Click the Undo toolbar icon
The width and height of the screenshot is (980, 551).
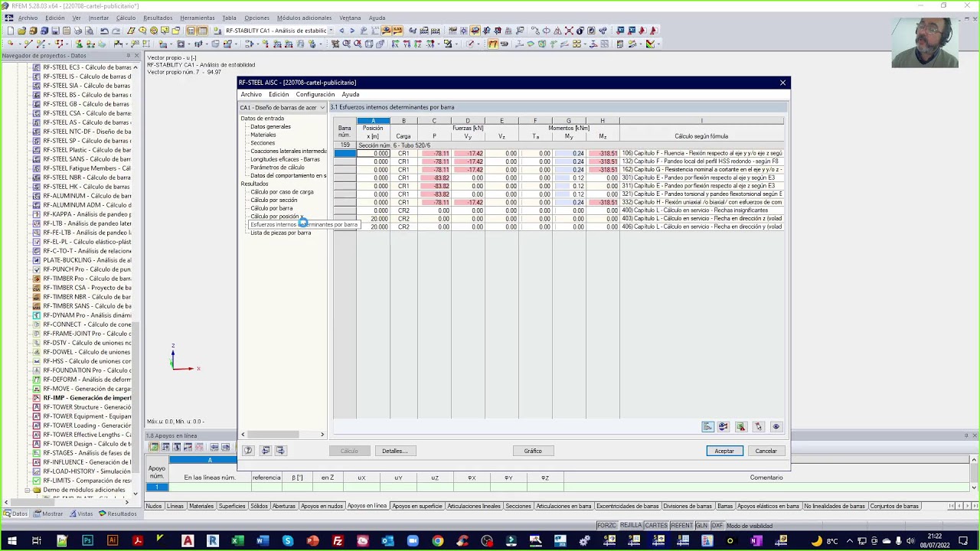(x=104, y=31)
